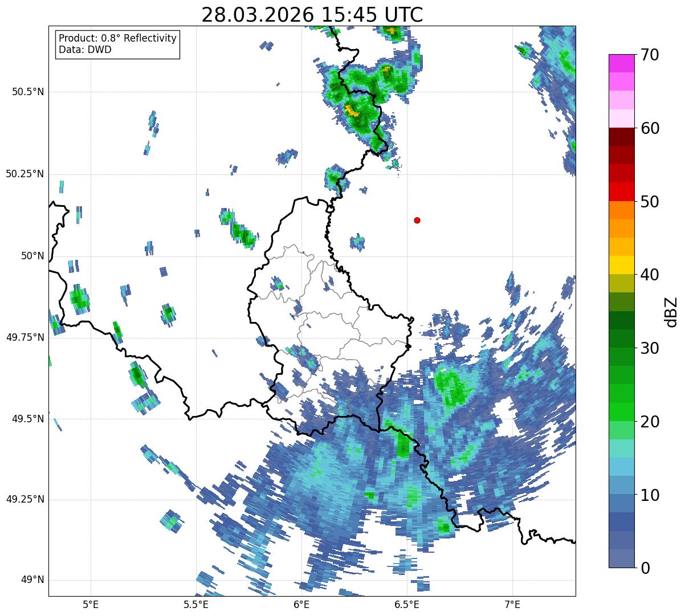Click the plot title '28.03.2026 15:45 UTC'

[x=312, y=14]
